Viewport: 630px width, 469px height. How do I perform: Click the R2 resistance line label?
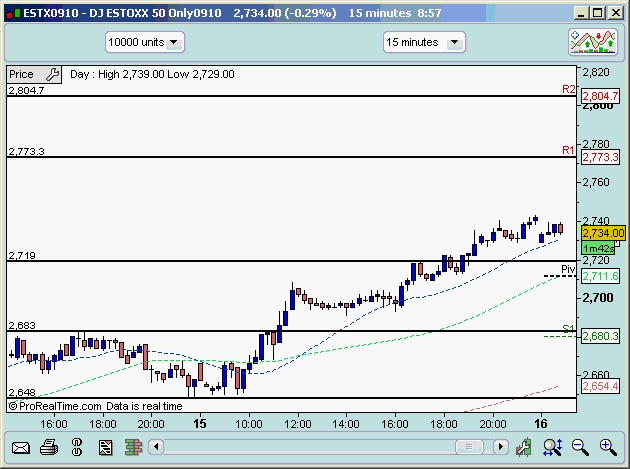pos(569,89)
